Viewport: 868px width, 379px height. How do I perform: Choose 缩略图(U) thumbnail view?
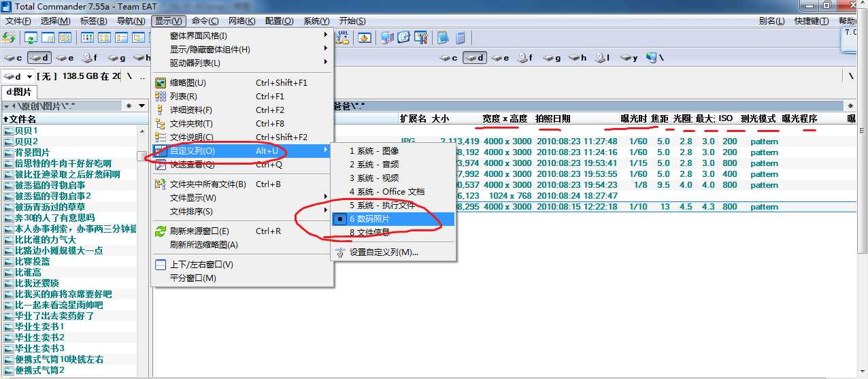click(x=241, y=83)
